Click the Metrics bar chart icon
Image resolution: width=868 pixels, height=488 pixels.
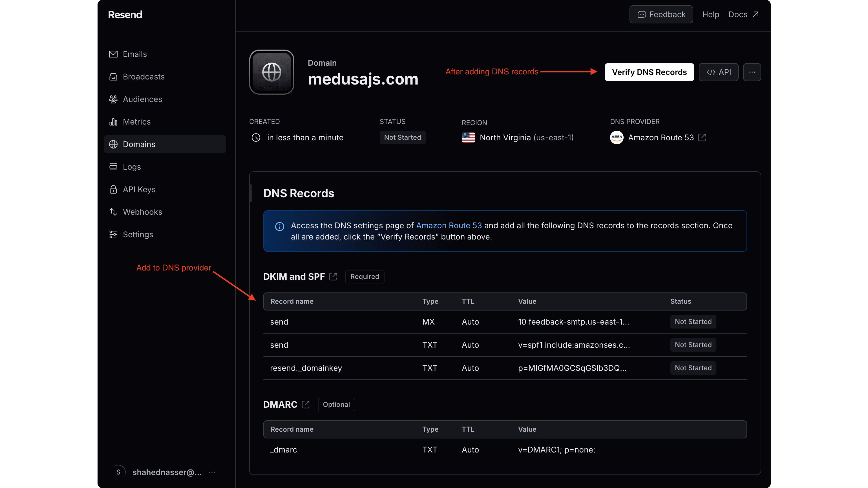[113, 122]
